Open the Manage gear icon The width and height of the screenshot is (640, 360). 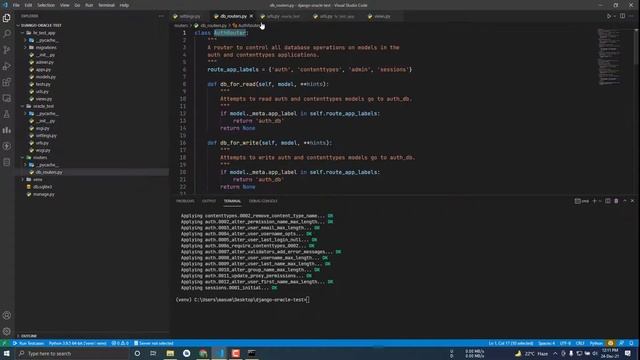(x=7, y=331)
